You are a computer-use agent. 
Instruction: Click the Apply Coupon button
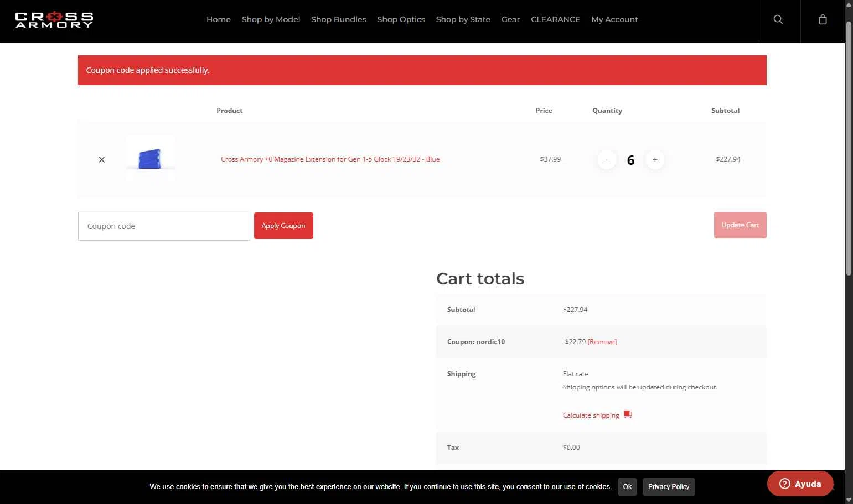pyautogui.click(x=283, y=226)
